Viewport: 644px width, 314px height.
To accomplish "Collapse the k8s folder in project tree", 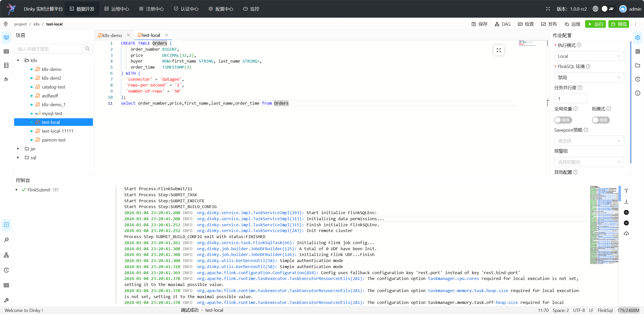I will coord(18,61).
